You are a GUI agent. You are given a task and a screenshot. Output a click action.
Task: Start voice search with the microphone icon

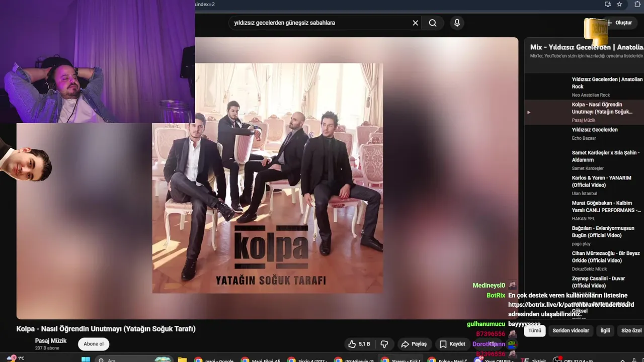[x=457, y=23]
